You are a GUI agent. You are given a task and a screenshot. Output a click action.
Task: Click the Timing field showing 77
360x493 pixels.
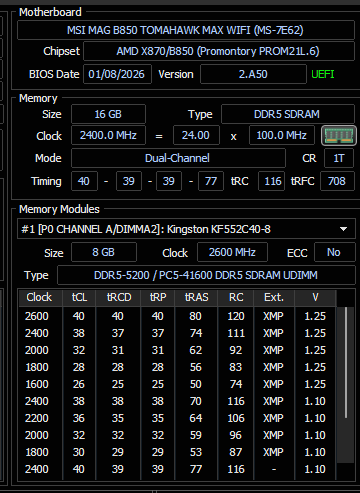pyautogui.click(x=211, y=181)
